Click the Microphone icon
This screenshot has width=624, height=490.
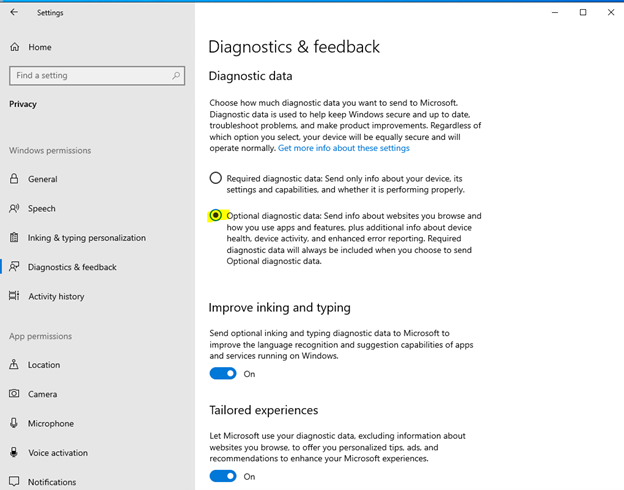point(14,423)
